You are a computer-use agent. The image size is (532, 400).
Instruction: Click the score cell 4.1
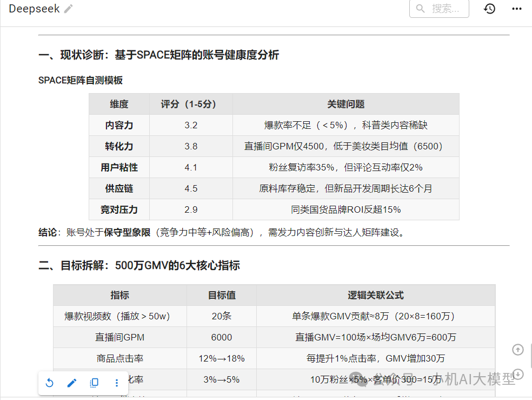pyautogui.click(x=191, y=167)
